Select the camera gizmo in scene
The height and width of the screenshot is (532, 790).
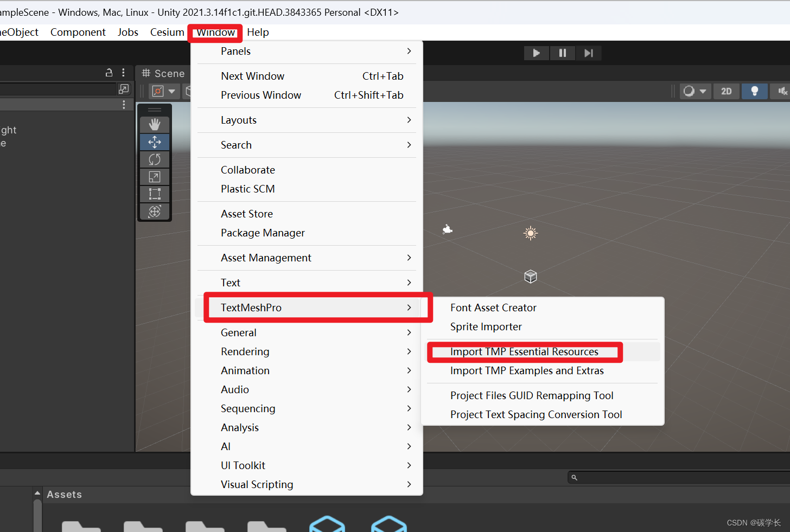coord(447,229)
